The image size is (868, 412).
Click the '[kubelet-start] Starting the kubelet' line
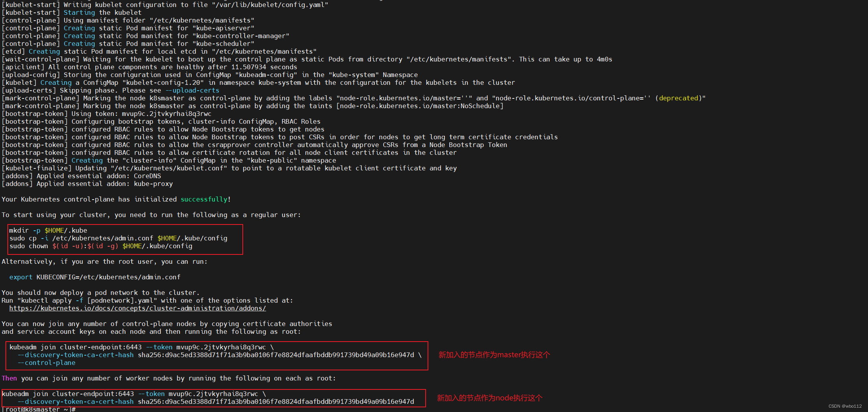[72, 12]
